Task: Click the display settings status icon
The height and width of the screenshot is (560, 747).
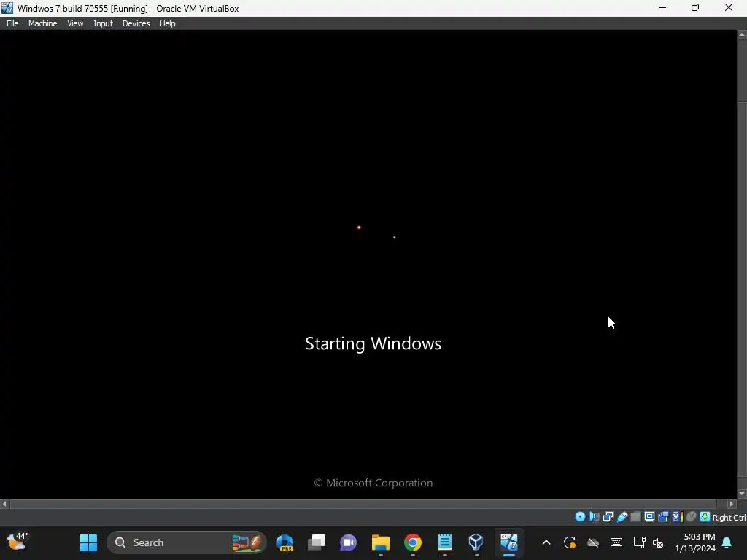Action: coord(649,517)
